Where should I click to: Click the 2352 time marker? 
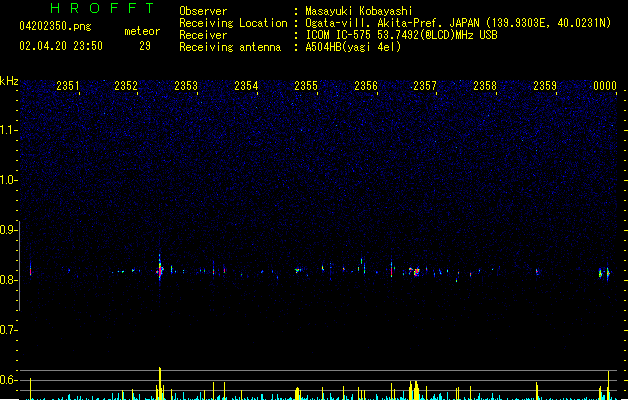pyautogui.click(x=126, y=86)
